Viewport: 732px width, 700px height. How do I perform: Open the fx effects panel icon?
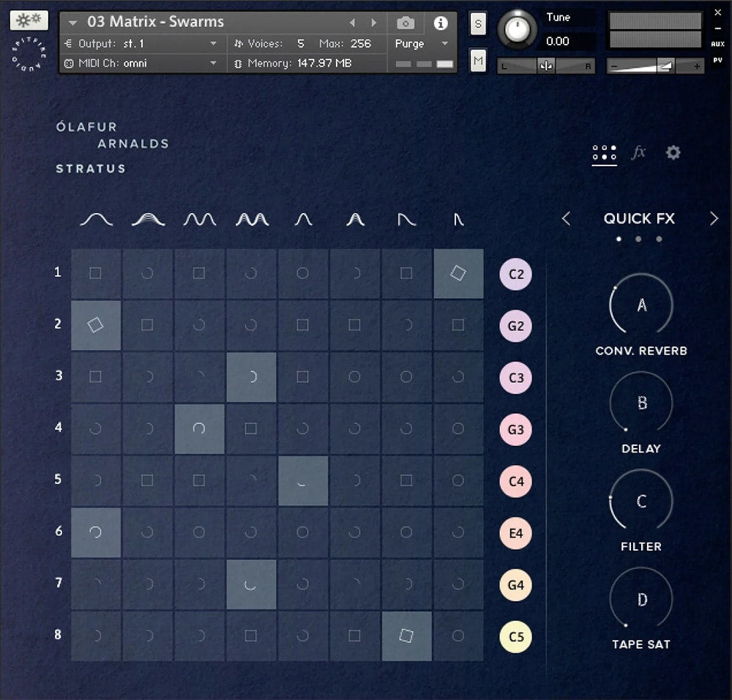coord(638,152)
